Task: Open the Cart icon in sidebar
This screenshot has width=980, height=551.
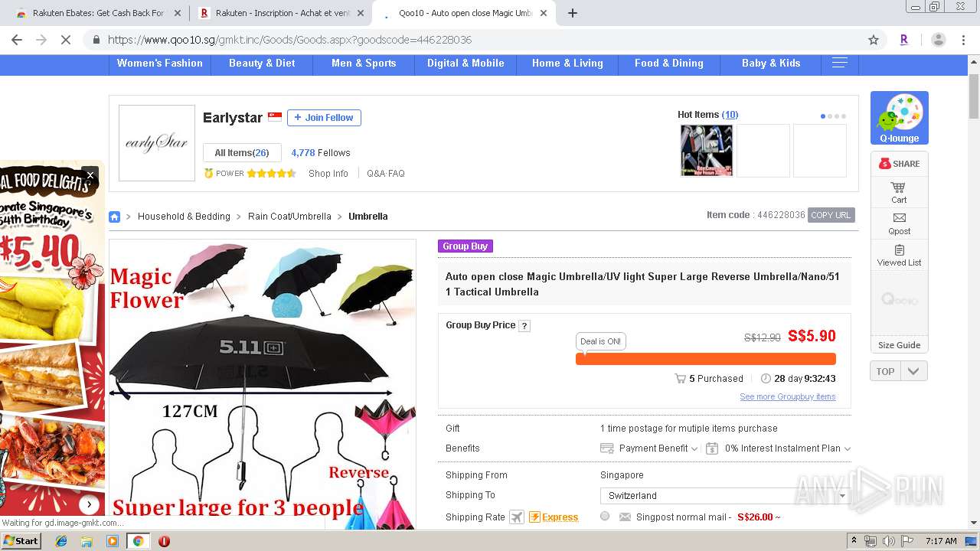Action: (899, 192)
